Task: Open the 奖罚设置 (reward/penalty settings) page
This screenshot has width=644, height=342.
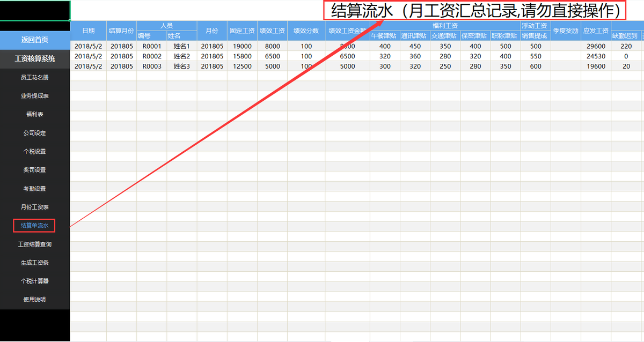Action: click(35, 170)
